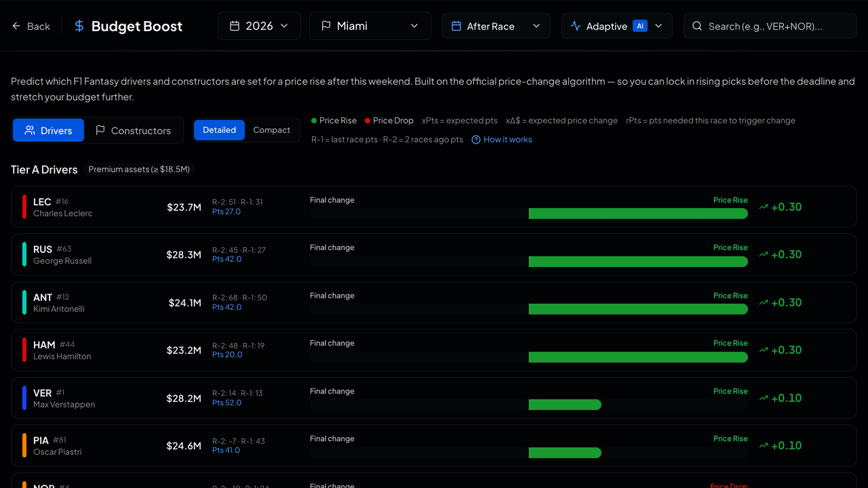
Task: Click the trend-up icon in the Verstappen row
Action: (764, 398)
